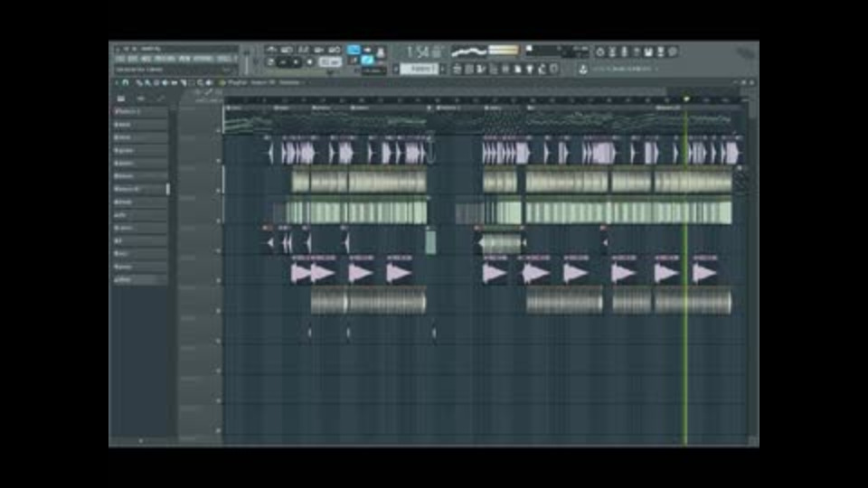Screen dimensions: 868x488
Task: Select the Slice tool in playlist toolbar
Action: 184,82
